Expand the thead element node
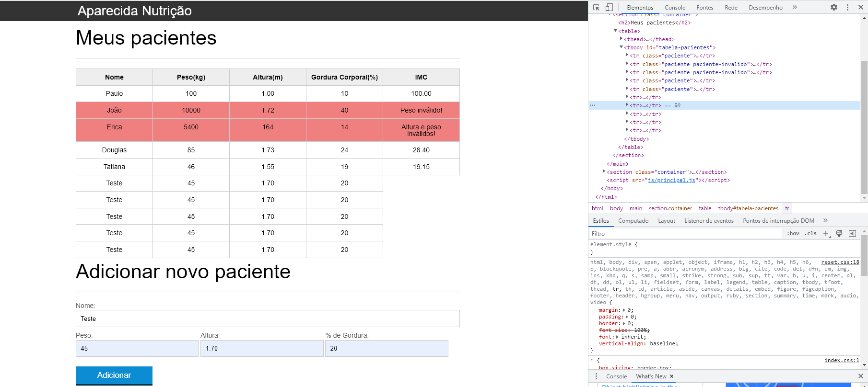This screenshot has width=868, height=387. [622, 39]
